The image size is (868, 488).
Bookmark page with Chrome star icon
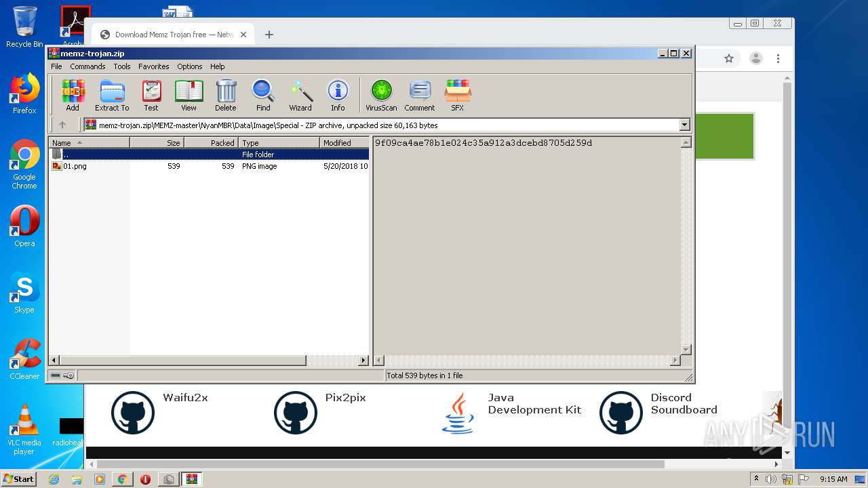(729, 58)
